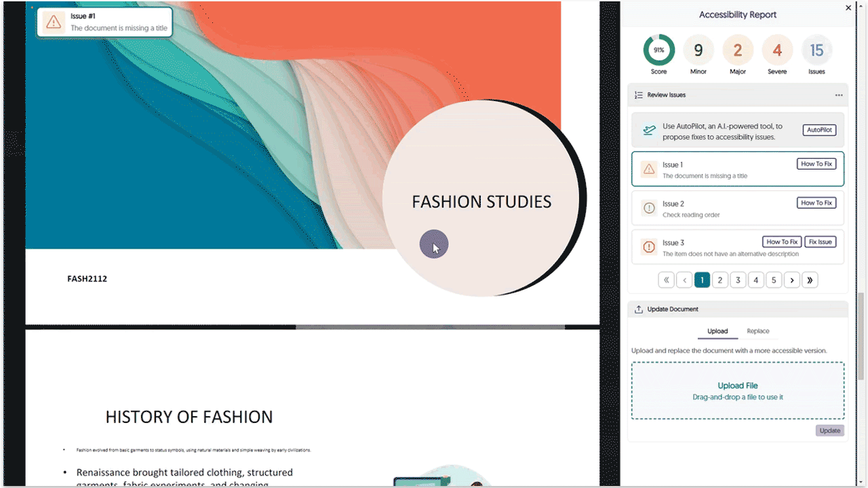Viewport: 868px width, 488px height.
Task: Select page 3 of the issues list
Action: coord(738,280)
